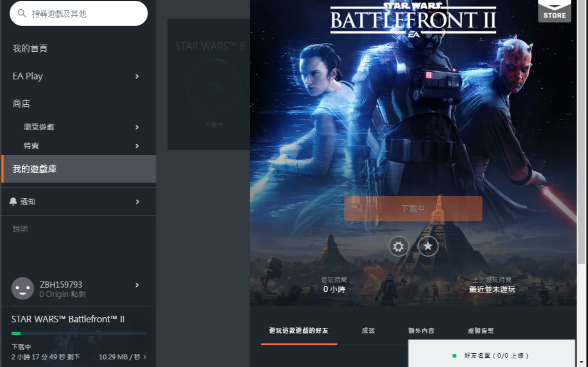Open the 說明 help link
The height and width of the screenshot is (367, 588).
[20, 229]
